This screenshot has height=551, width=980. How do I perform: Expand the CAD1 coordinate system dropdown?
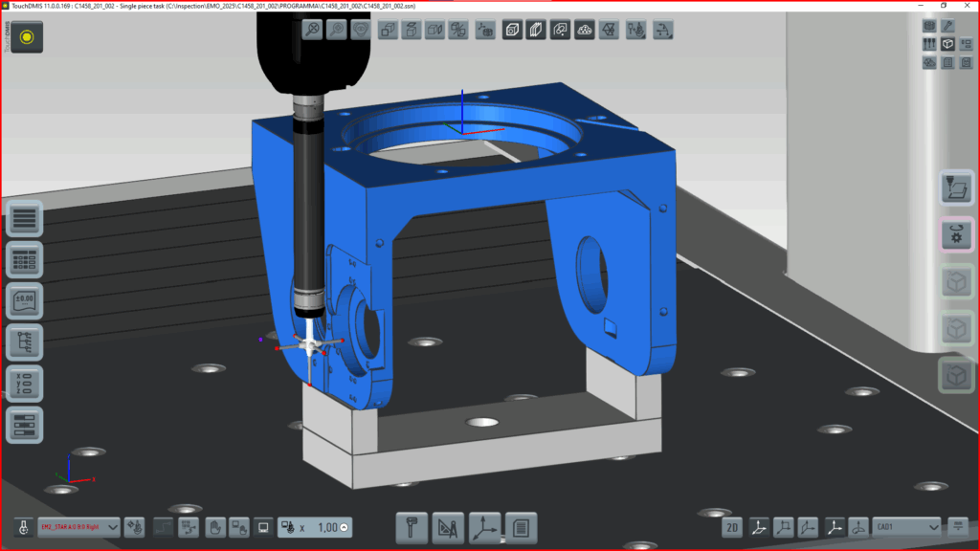pyautogui.click(x=934, y=526)
